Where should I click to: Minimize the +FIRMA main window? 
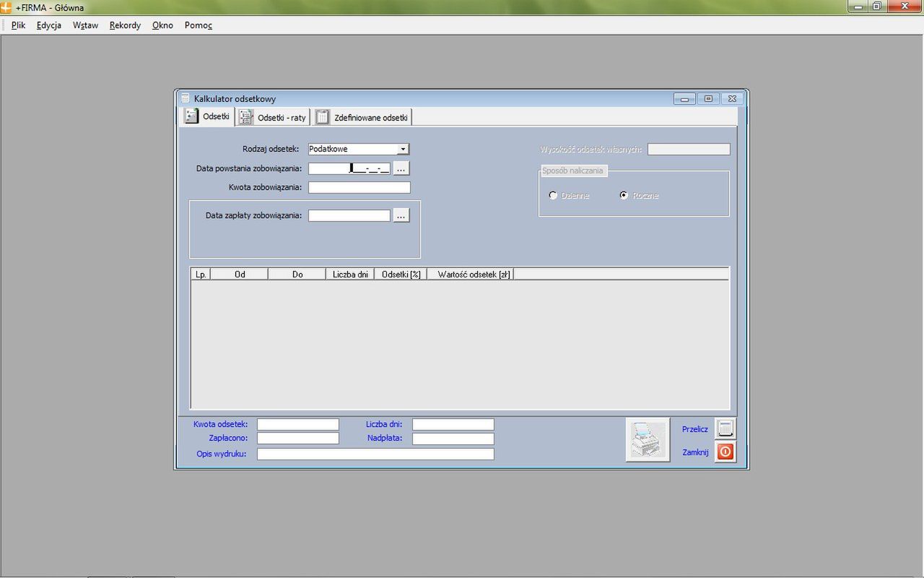858,7
